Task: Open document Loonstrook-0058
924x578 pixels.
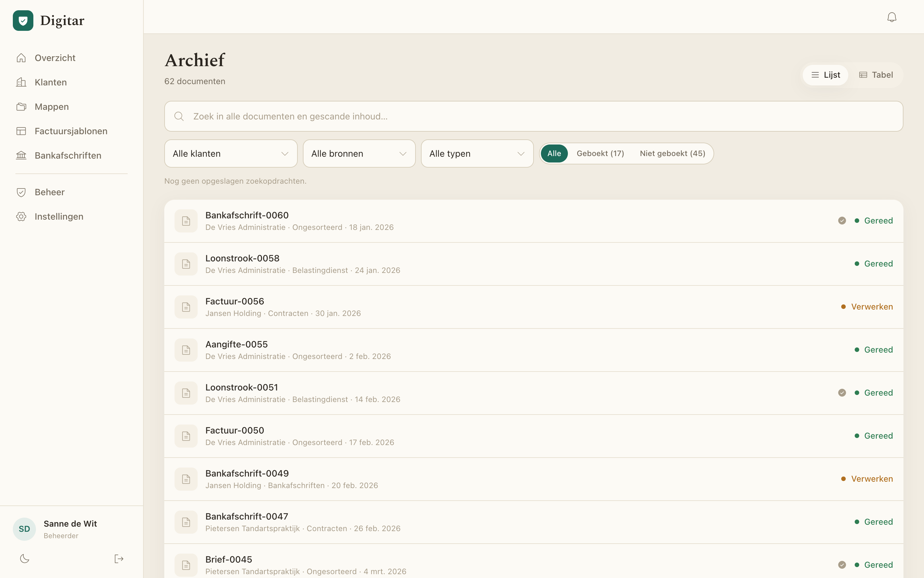Action: pyautogui.click(x=534, y=264)
